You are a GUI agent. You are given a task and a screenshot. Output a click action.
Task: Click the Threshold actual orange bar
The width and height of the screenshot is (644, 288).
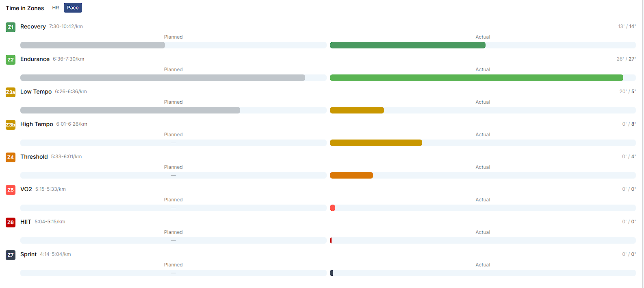click(x=351, y=175)
